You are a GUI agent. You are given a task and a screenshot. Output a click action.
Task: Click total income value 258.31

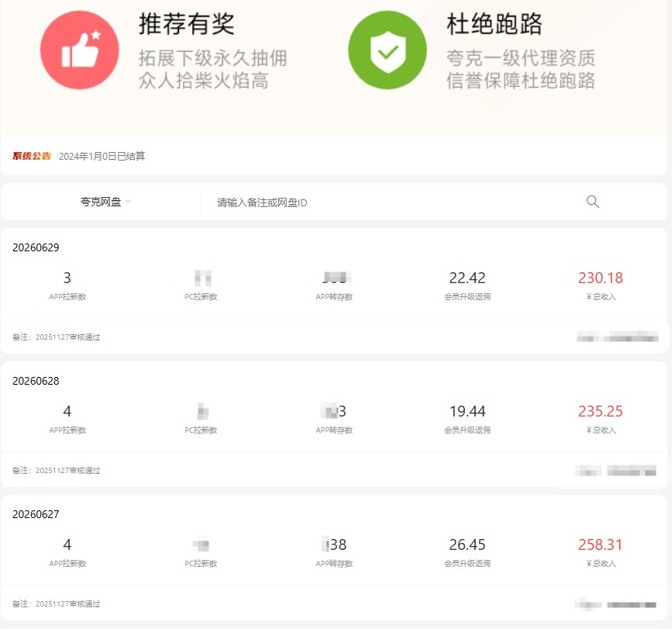click(x=601, y=544)
